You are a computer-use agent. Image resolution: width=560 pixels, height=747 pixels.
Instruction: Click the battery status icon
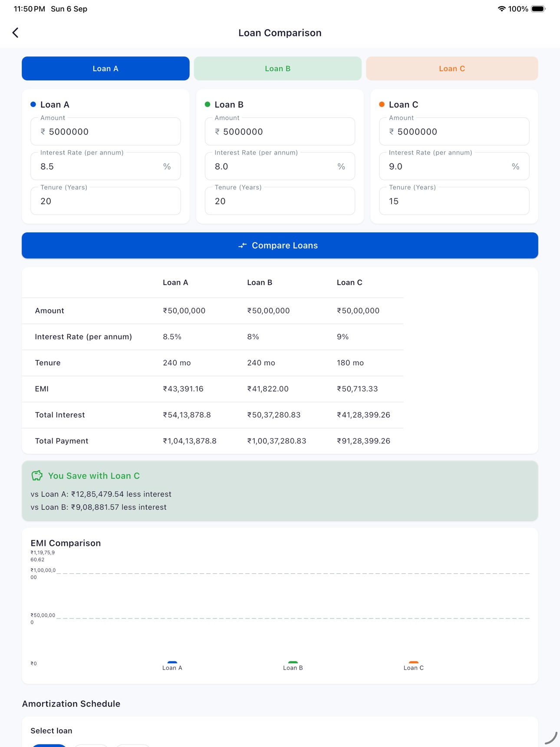coord(538,9)
